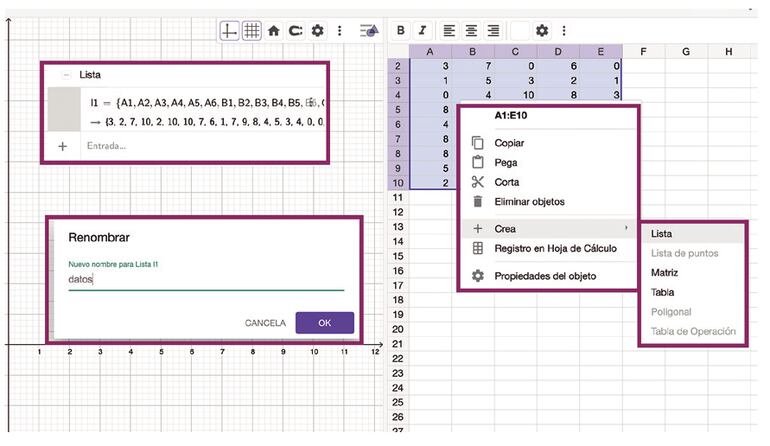
Task: Toggle the grid display icon
Action: click(251, 31)
